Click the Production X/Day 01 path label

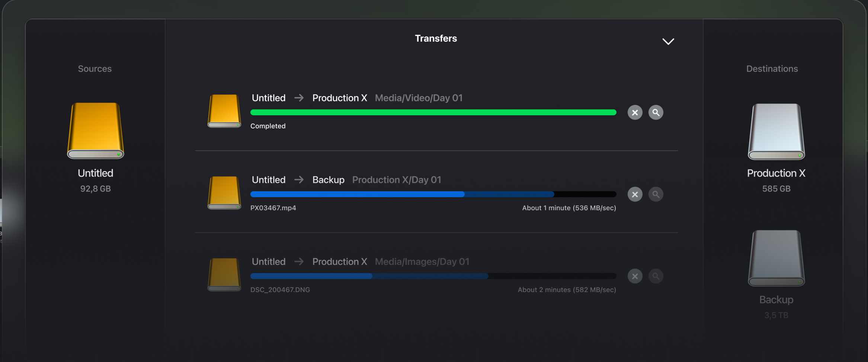397,180
